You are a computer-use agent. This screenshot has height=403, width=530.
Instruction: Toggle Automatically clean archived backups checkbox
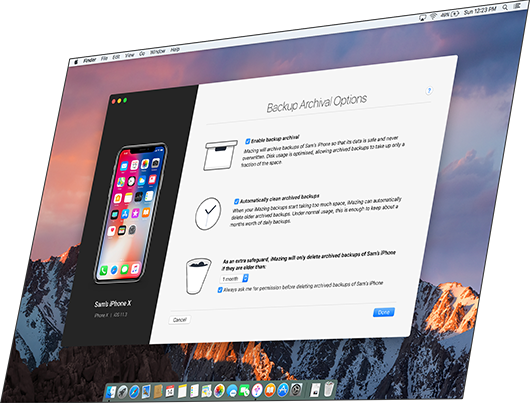[x=236, y=202]
